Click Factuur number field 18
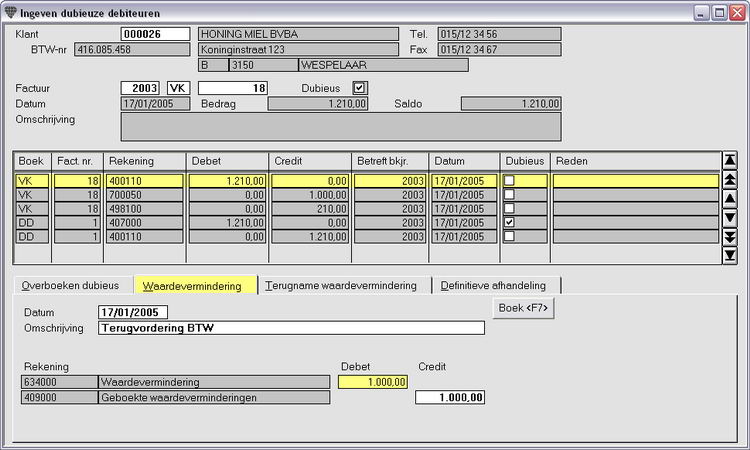Screen dimensions: 750x450 click(x=233, y=88)
